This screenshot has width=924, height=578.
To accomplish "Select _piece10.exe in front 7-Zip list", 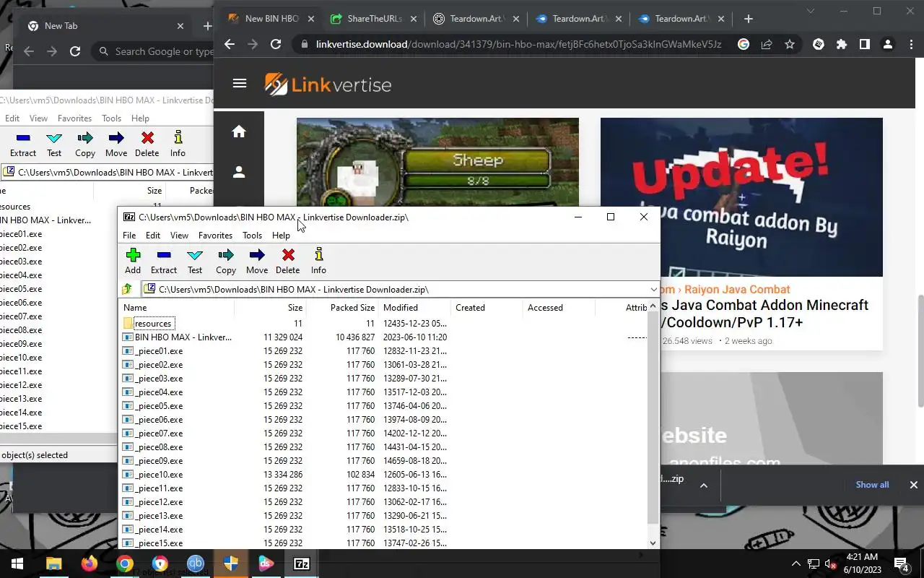I will 159,475.
